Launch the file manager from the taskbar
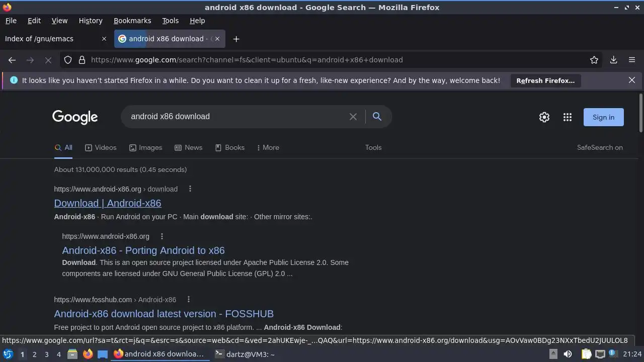Viewport: 644px width, 362px height. [x=72, y=354]
